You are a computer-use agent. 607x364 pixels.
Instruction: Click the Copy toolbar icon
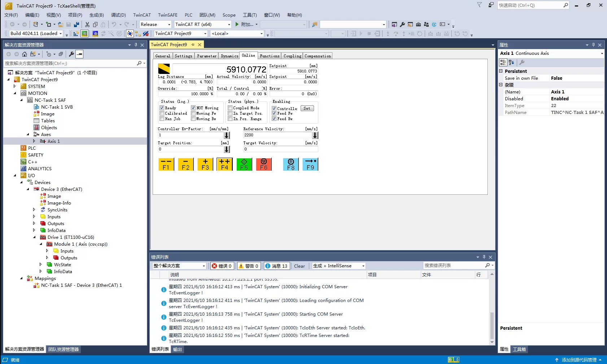(x=95, y=25)
